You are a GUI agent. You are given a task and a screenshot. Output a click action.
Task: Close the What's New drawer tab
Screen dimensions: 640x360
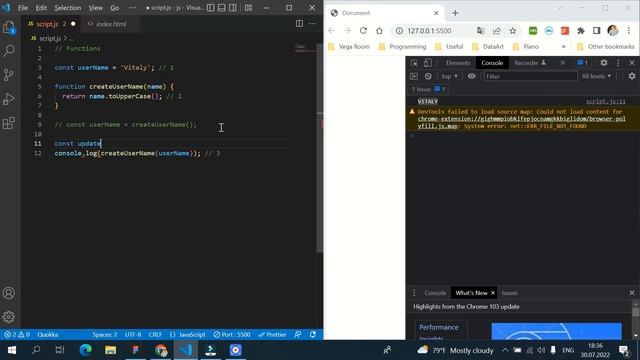click(493, 293)
